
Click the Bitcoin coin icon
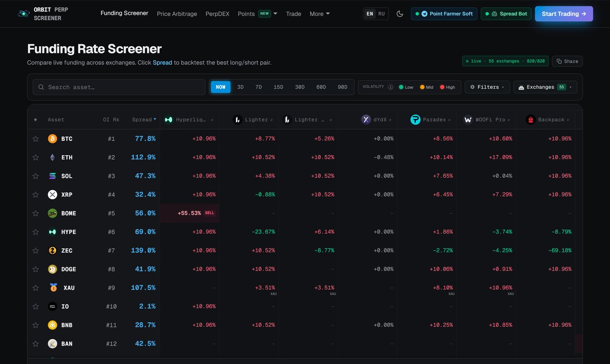pyautogui.click(x=52, y=139)
